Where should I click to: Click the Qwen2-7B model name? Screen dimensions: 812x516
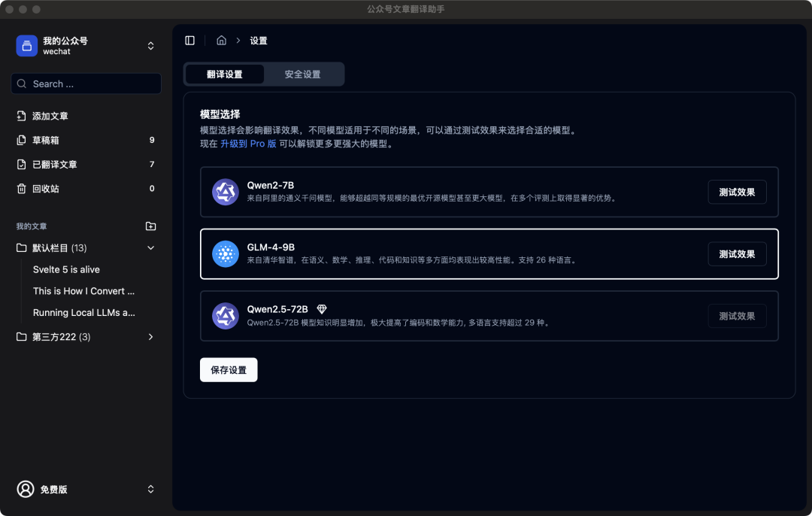click(x=271, y=185)
